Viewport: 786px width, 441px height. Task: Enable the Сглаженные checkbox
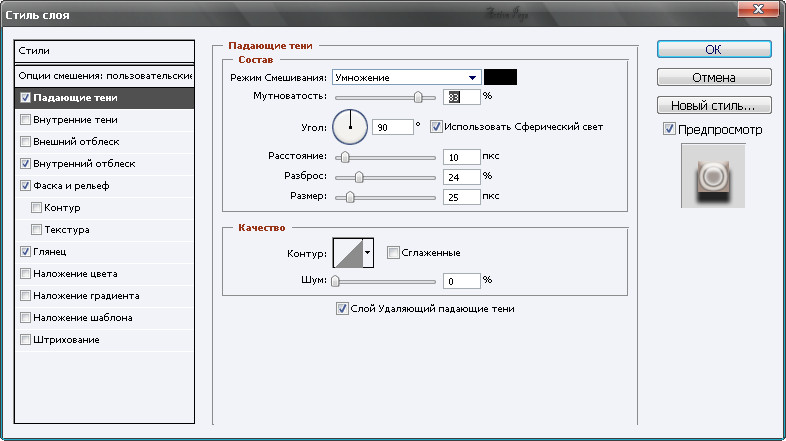(x=393, y=252)
